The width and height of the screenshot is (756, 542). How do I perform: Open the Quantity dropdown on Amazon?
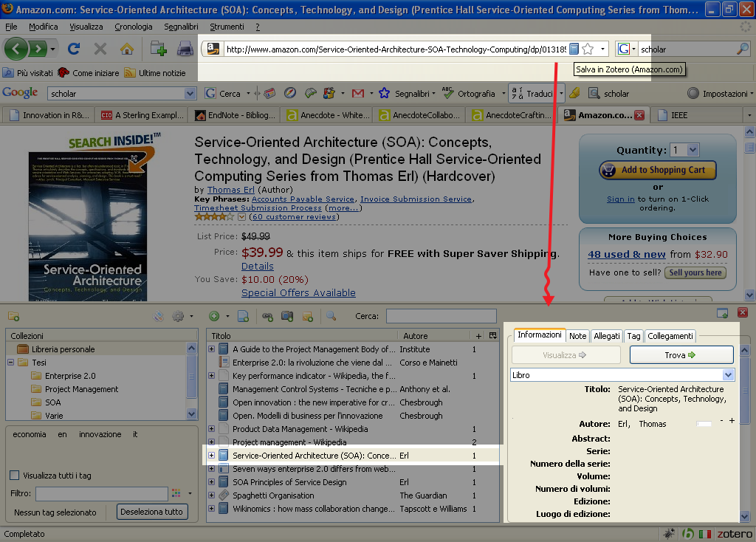tap(693, 150)
